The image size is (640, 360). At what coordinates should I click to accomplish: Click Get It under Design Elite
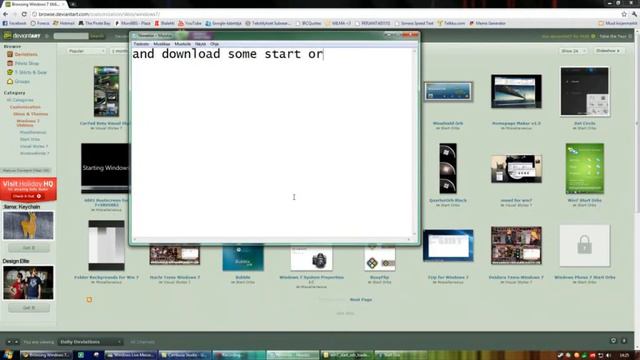tap(29, 308)
